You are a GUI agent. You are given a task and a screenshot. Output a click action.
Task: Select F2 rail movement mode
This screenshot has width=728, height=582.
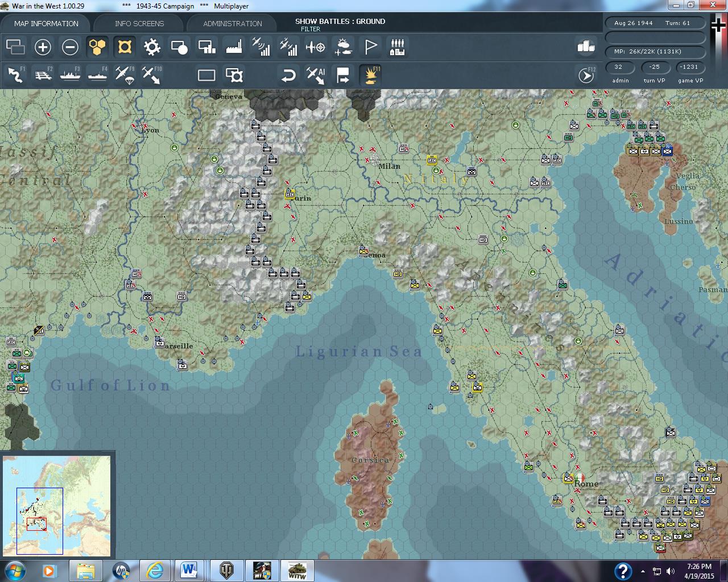point(43,75)
